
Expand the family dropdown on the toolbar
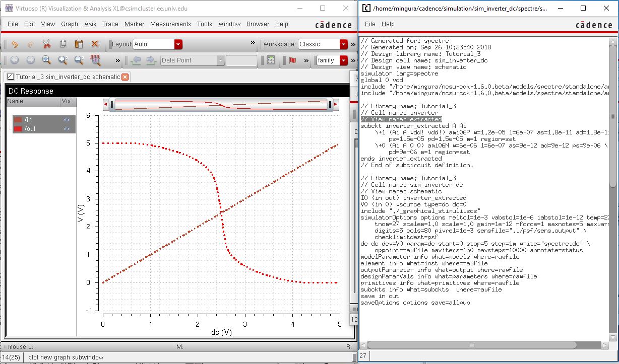click(343, 60)
